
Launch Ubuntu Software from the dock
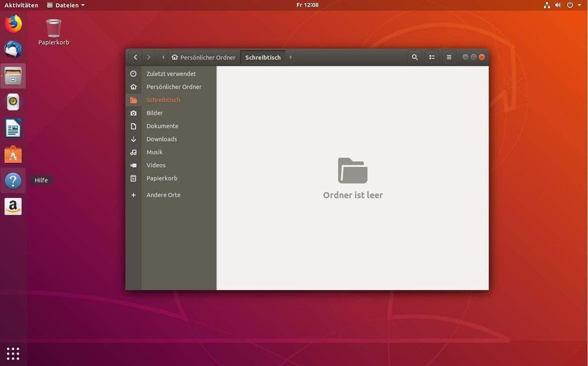(13, 154)
